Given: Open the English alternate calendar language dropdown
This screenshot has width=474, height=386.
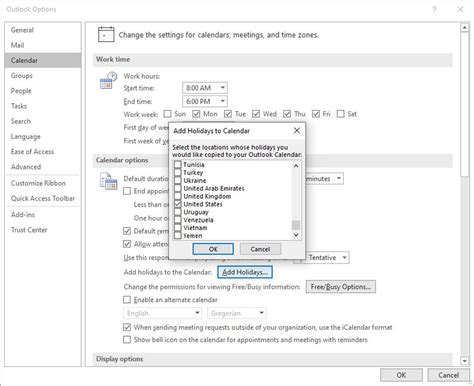Looking at the screenshot, I should [163, 313].
